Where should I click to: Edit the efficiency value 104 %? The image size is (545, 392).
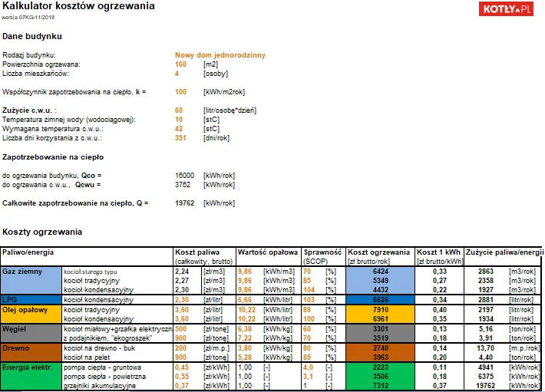[309, 289]
